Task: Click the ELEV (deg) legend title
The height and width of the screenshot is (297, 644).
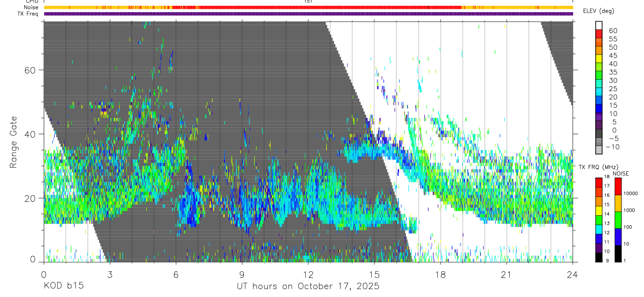Action: pos(599,11)
